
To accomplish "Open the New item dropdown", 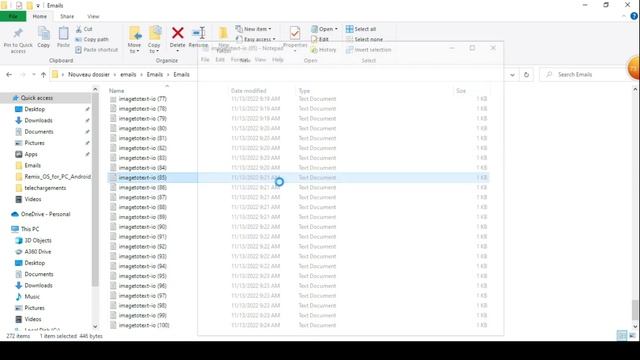I will [253, 29].
